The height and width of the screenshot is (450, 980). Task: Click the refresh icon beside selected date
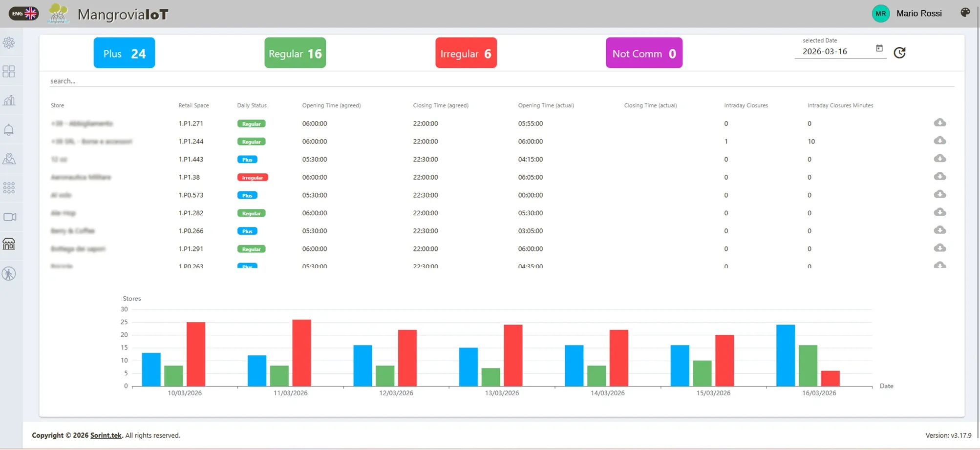point(899,53)
